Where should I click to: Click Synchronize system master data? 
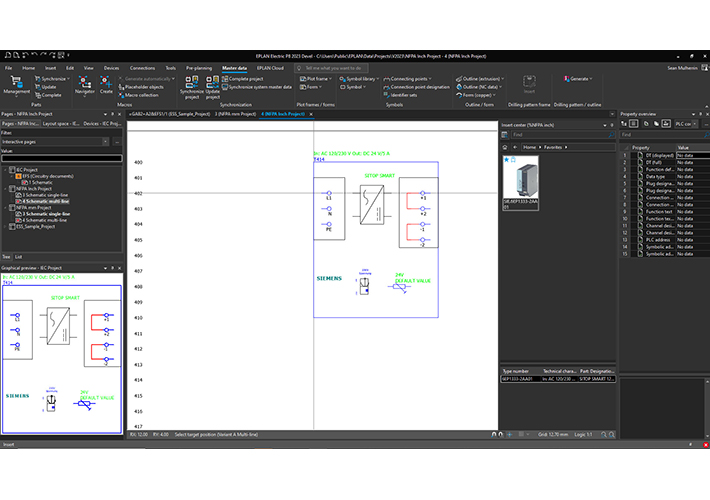pyautogui.click(x=257, y=87)
